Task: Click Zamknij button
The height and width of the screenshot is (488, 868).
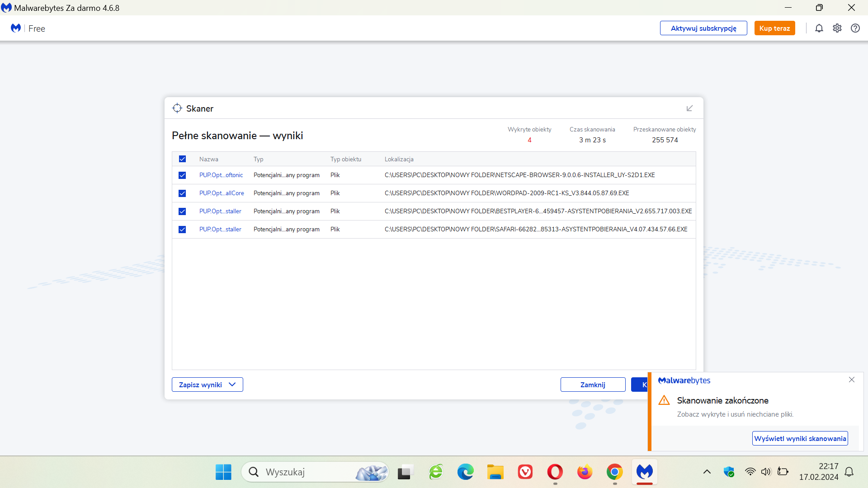Action: pyautogui.click(x=593, y=385)
